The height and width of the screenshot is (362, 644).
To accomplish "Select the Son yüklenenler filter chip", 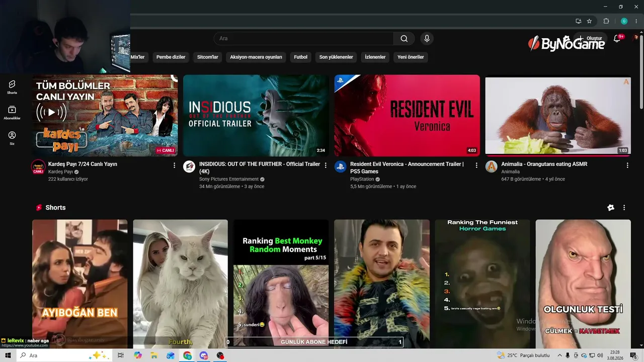I will [336, 57].
